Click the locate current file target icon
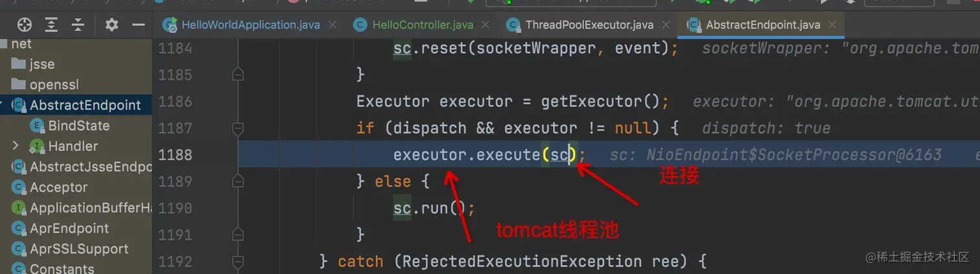 (25, 25)
